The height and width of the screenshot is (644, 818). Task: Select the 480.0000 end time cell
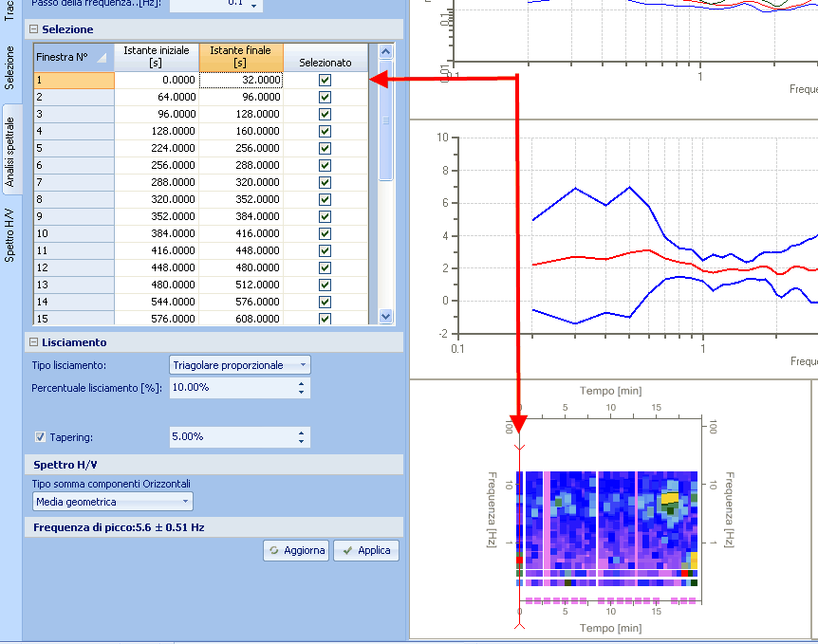(241, 267)
